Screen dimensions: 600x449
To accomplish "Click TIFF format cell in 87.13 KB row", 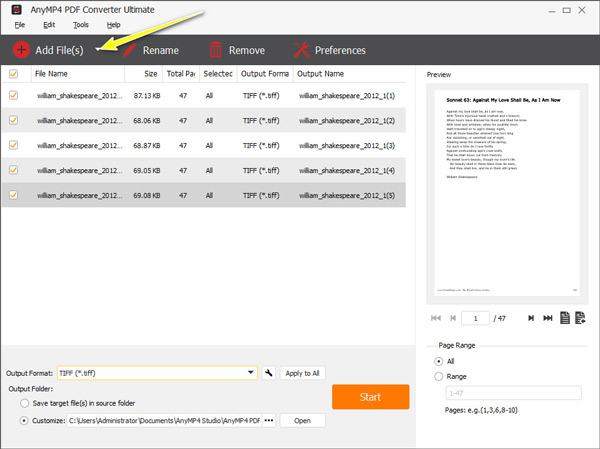I will (261, 96).
